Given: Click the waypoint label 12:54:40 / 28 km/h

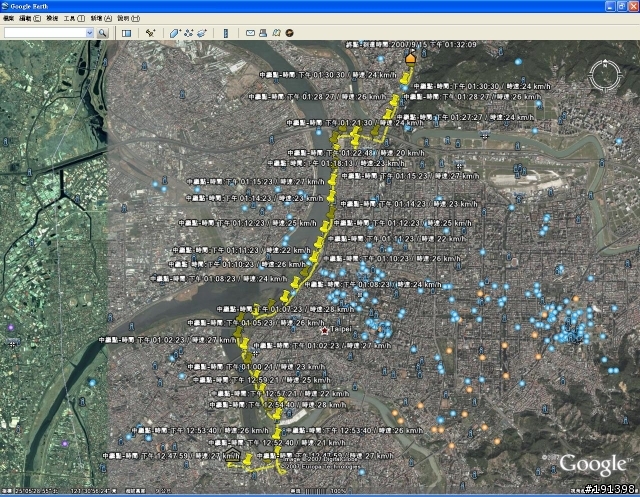Looking at the screenshot, I should pyautogui.click(x=278, y=405).
